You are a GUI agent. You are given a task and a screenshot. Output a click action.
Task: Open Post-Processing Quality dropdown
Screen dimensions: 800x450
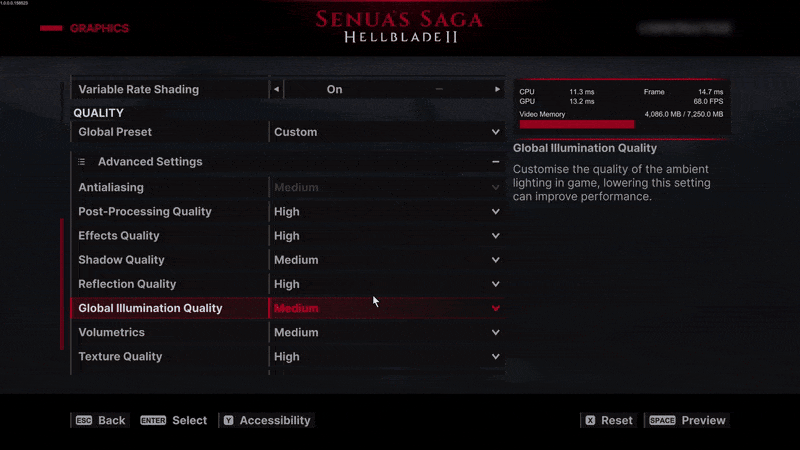click(x=386, y=212)
